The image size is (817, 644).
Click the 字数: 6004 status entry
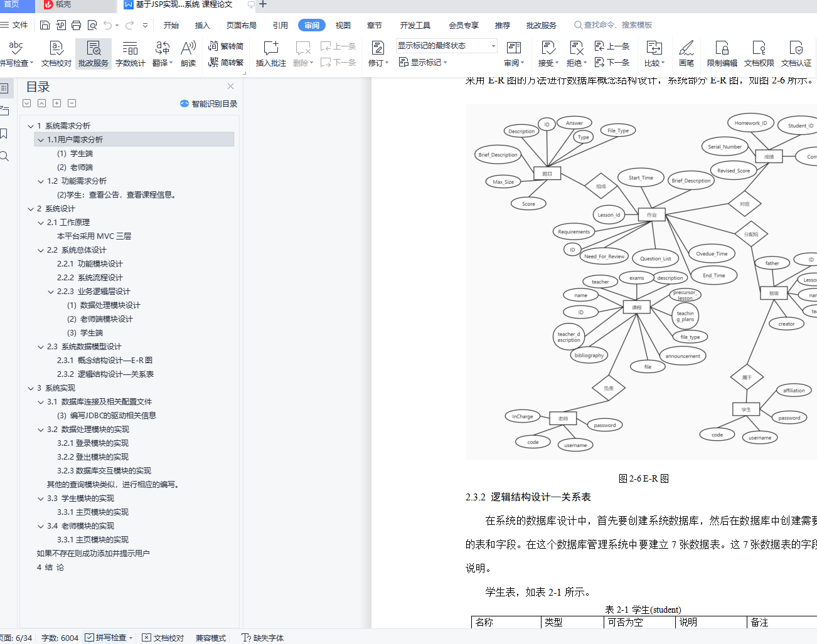[x=60, y=638]
